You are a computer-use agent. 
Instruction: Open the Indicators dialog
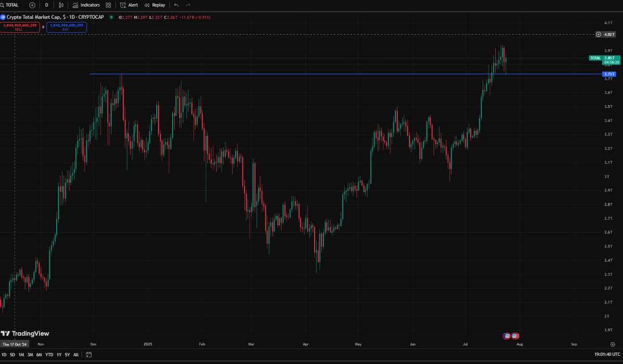coord(86,5)
